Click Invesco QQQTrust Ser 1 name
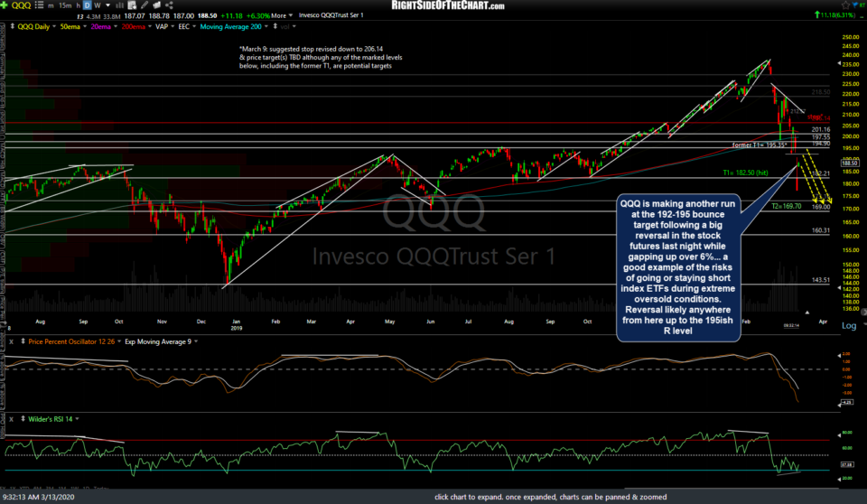The height and width of the screenshot is (504, 867). pyautogui.click(x=331, y=15)
